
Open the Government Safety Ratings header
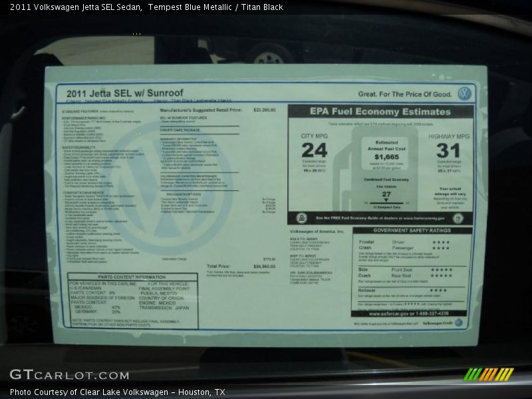[412, 229]
